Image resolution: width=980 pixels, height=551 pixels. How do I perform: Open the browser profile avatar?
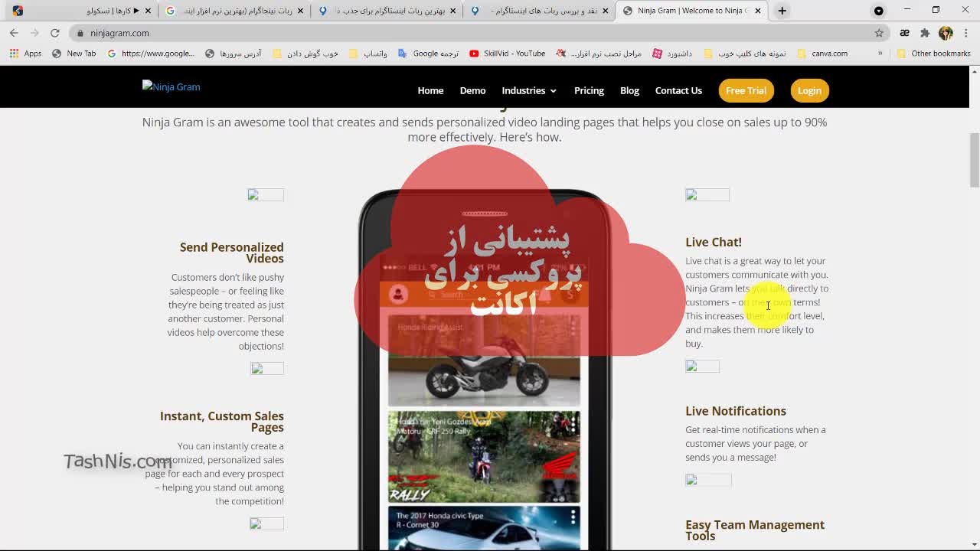946,33
